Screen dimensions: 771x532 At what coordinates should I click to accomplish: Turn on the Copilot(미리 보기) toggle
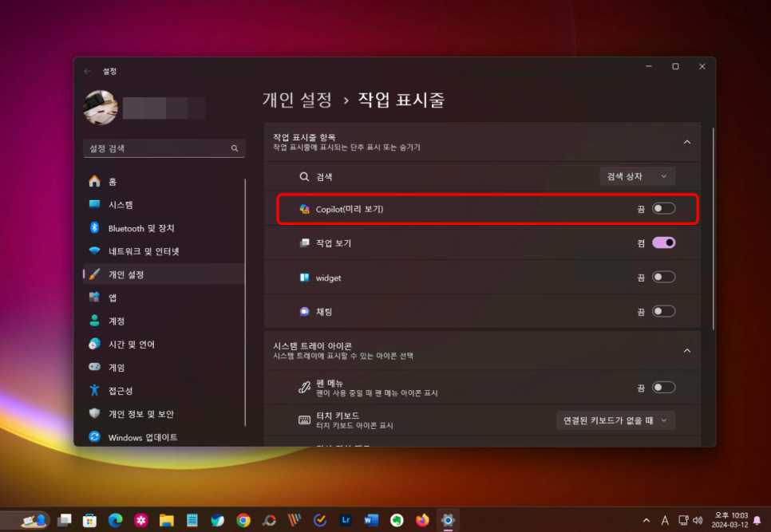tap(663, 209)
